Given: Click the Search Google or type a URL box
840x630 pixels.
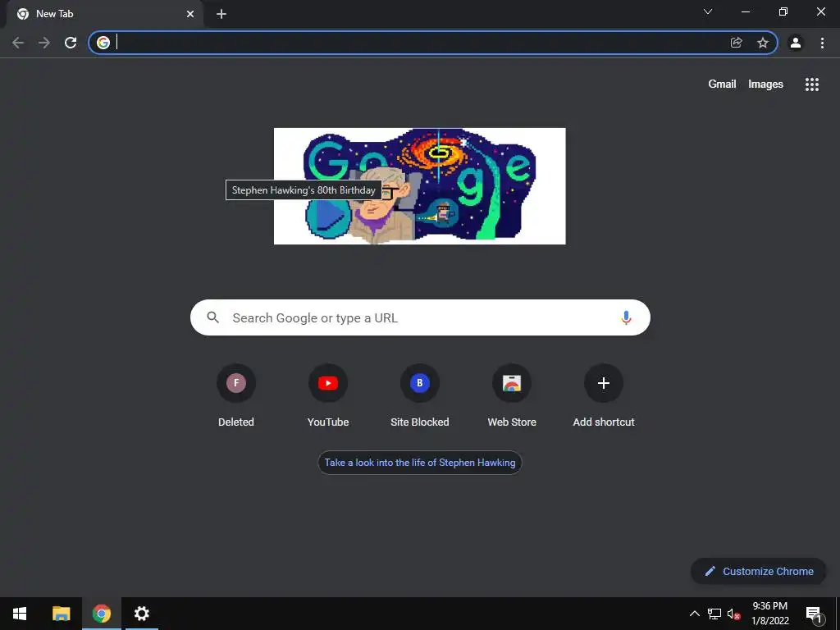Looking at the screenshot, I should click(x=421, y=317).
